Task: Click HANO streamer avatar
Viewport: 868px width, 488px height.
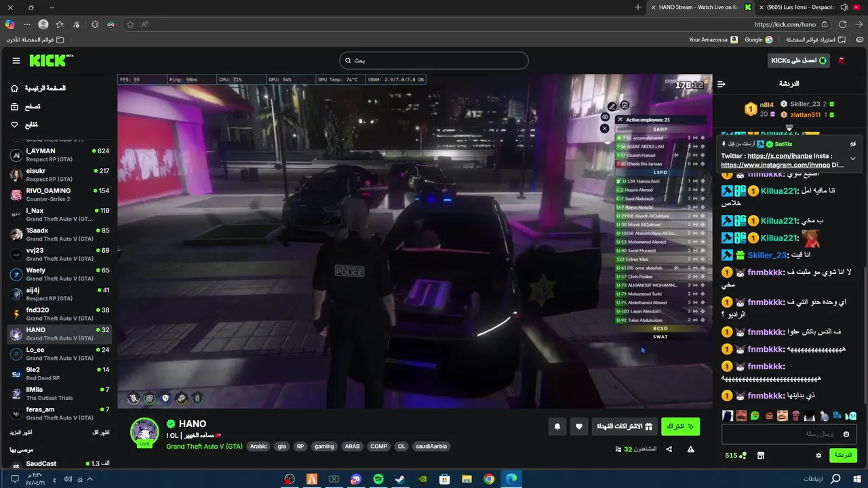Action: (x=144, y=432)
